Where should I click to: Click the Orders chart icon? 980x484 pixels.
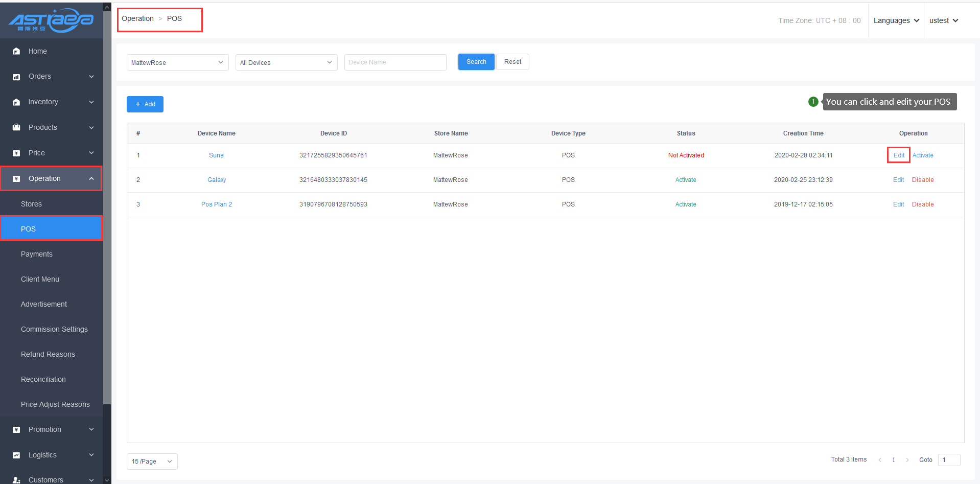[x=16, y=77]
